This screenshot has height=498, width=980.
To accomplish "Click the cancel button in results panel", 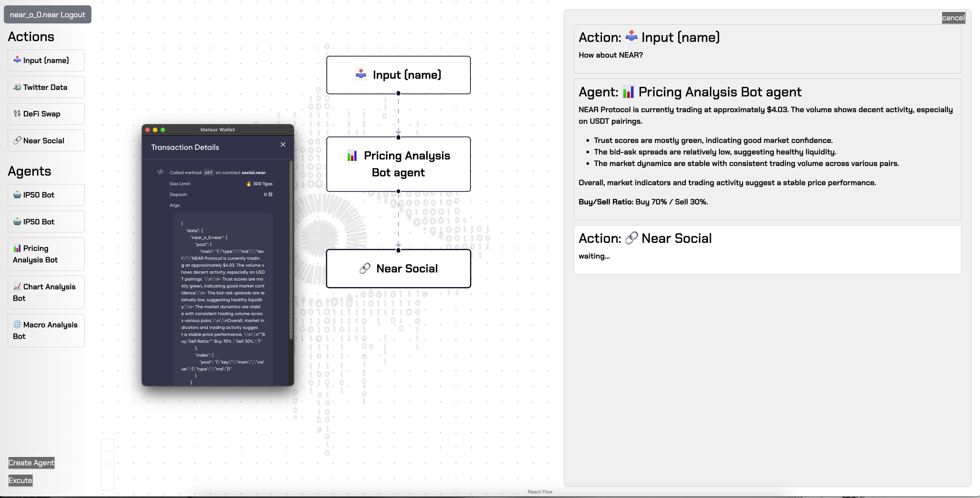I will (x=953, y=18).
